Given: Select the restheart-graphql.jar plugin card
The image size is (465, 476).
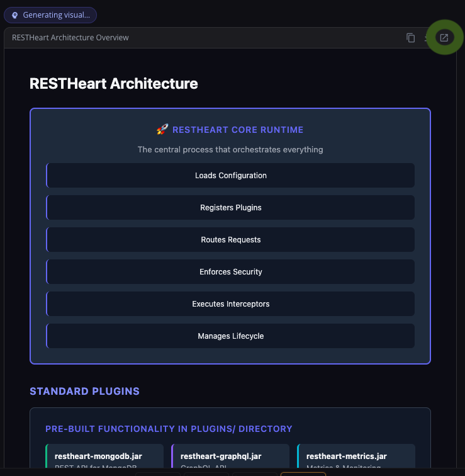Looking at the screenshot, I should tap(230, 456).
